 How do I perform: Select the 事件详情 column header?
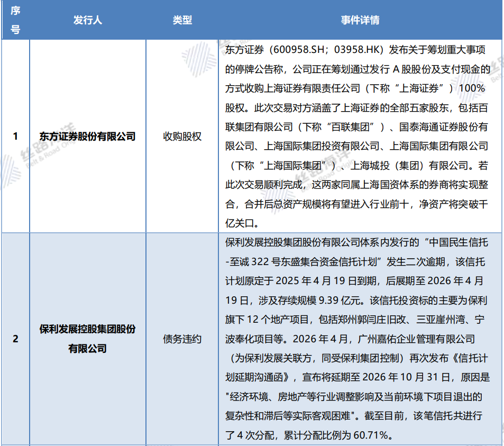[x=360, y=20]
